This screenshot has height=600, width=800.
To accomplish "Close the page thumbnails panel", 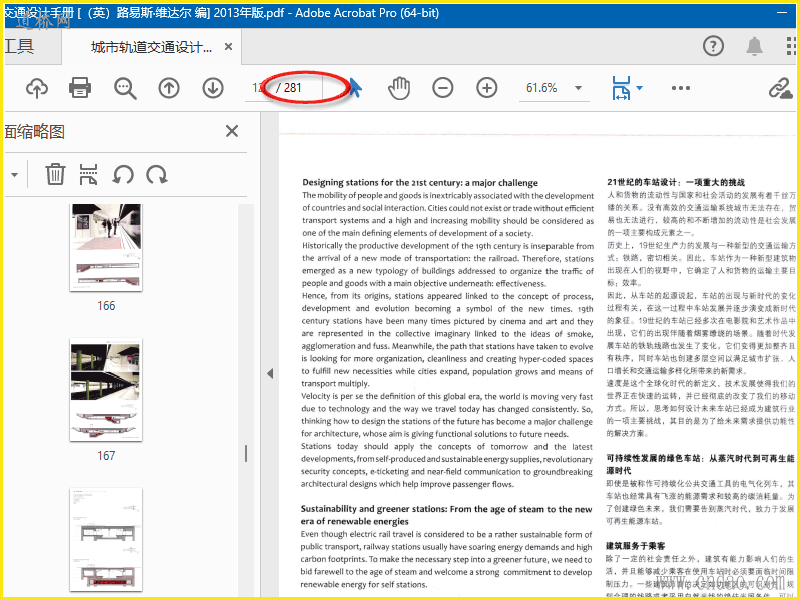I will point(232,131).
